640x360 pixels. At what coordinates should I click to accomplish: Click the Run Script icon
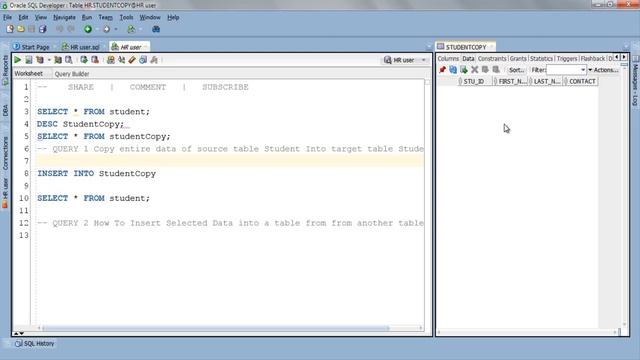tap(29, 60)
